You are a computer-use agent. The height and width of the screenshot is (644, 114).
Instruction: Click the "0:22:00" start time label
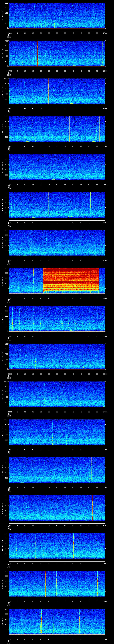(x=9, y=260)
